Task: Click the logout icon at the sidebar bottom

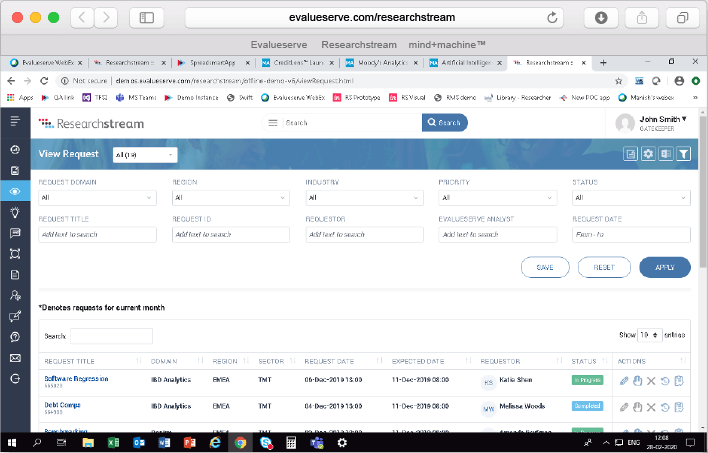Action: pos(15,378)
